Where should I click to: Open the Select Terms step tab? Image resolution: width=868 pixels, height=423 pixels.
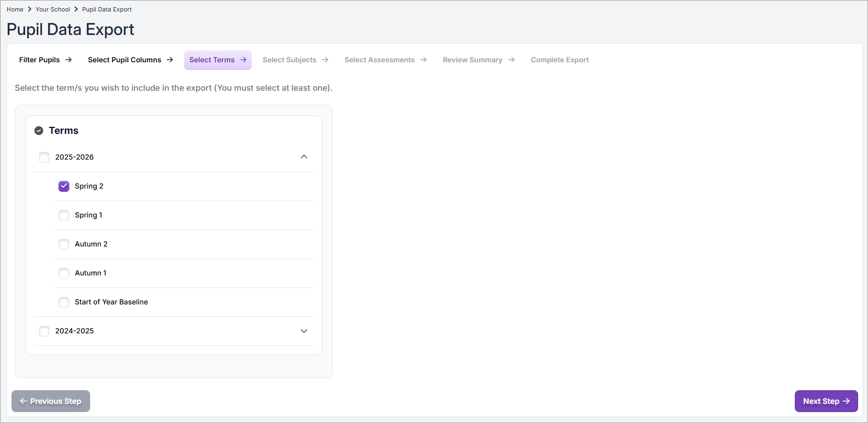coord(212,60)
